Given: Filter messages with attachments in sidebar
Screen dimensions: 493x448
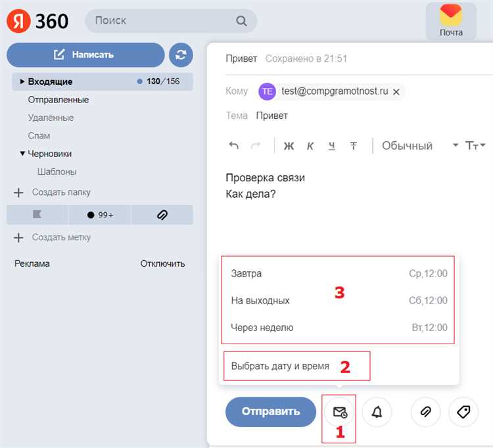Looking at the screenshot, I should [162, 215].
